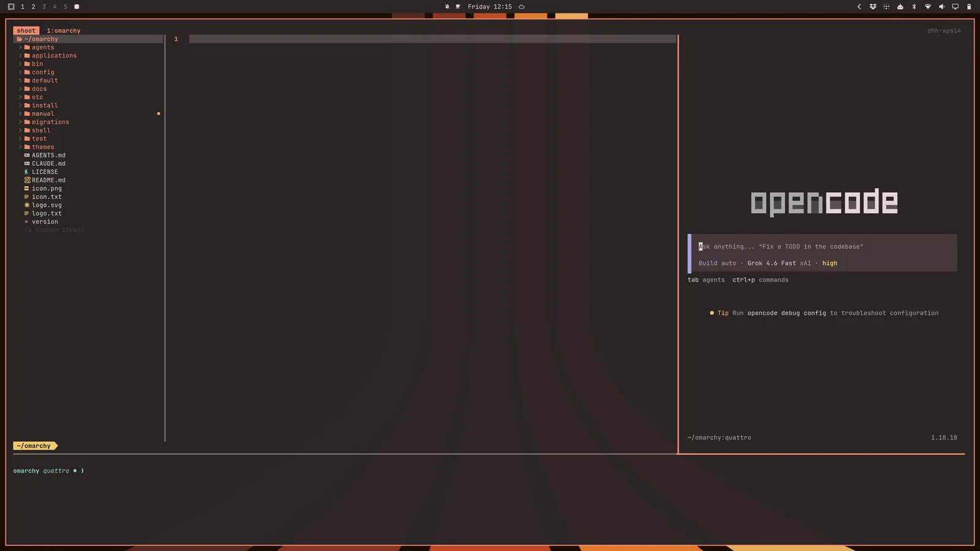This screenshot has width=980, height=551.
Task: Click the logo.svg file icon
Action: [x=27, y=205]
